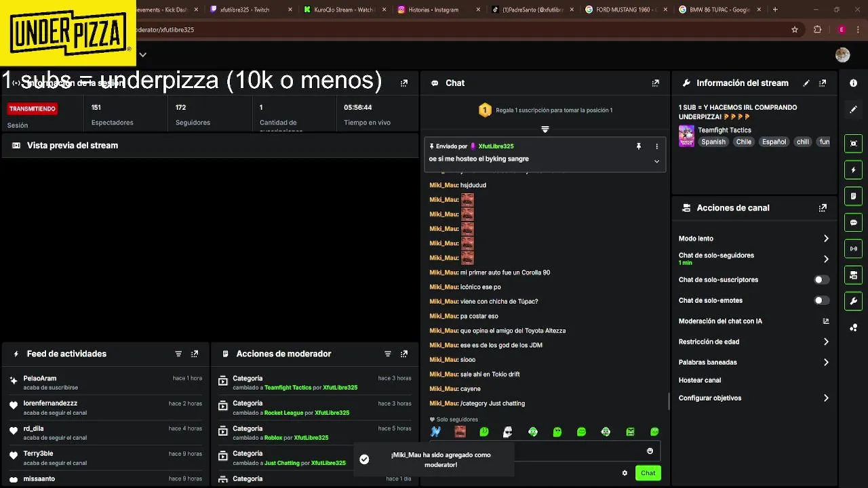Pop out the Feed de actividades panel

point(195,354)
